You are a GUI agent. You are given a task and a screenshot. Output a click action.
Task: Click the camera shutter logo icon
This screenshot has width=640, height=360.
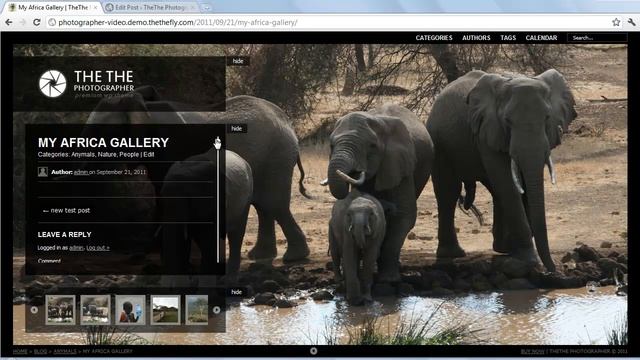pos(53,84)
